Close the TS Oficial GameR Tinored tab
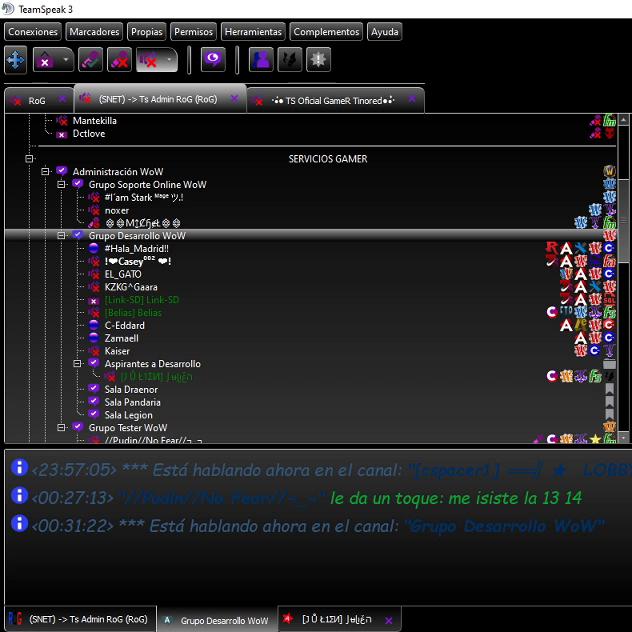 412,99
